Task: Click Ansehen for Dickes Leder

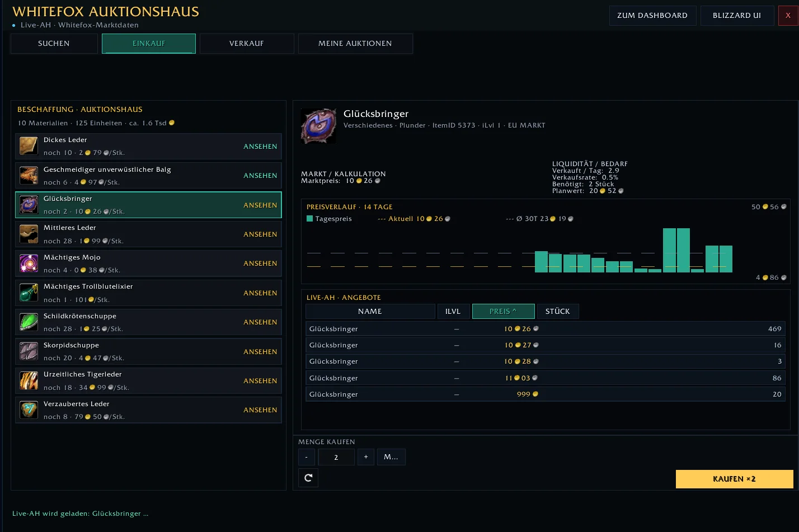Action: (x=260, y=147)
